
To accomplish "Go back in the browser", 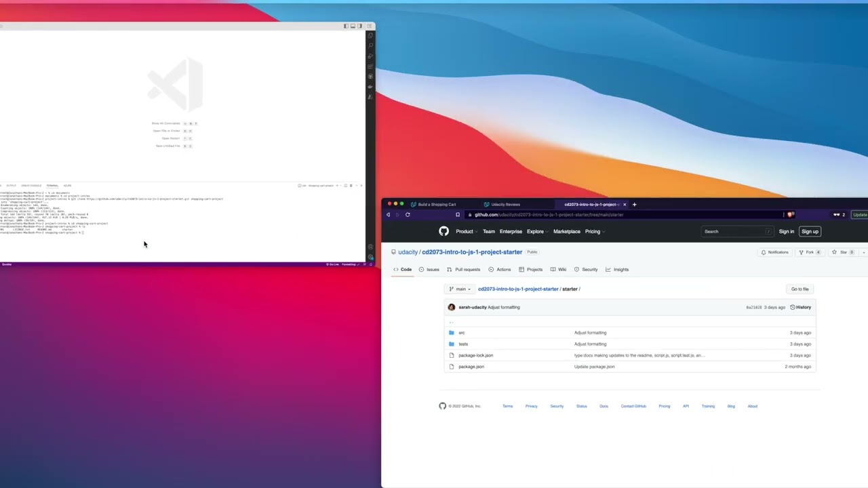I will click(389, 215).
